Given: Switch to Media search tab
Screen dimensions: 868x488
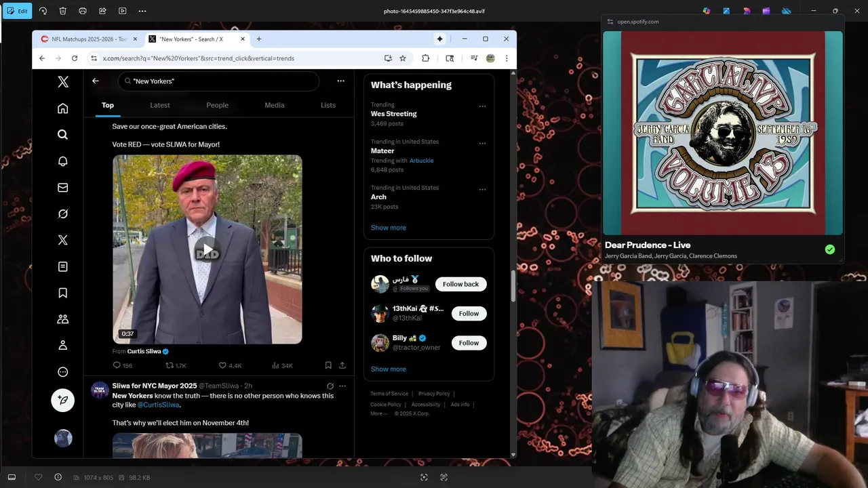Looking at the screenshot, I should pyautogui.click(x=275, y=105).
